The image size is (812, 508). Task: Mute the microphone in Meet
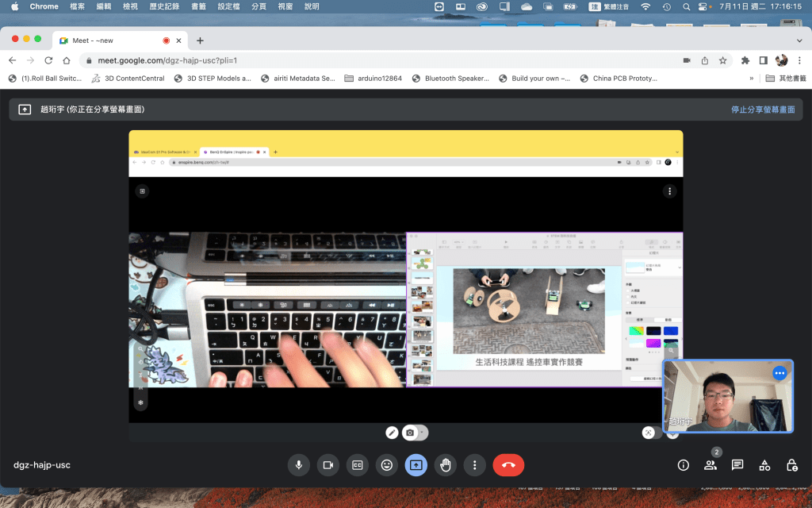298,465
